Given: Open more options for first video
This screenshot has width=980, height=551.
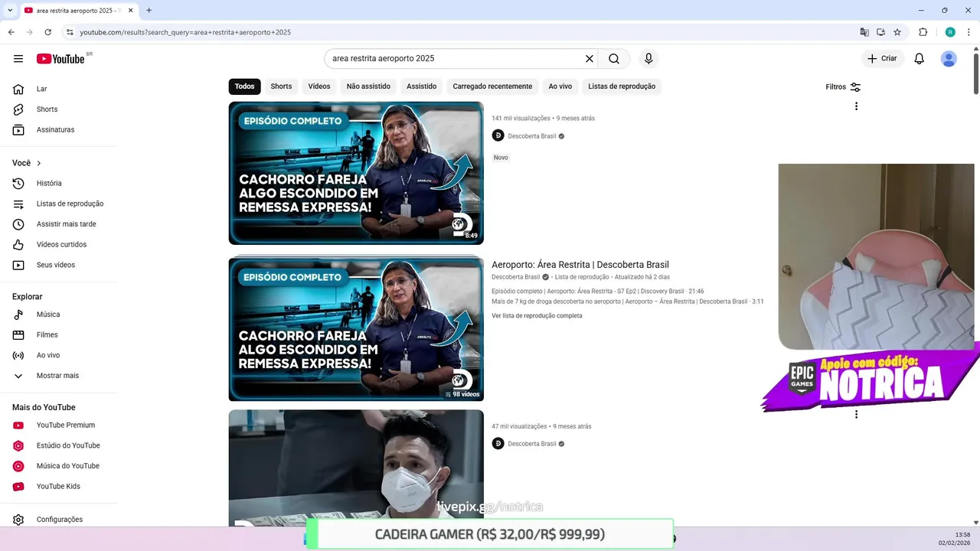Looking at the screenshot, I should pyautogui.click(x=856, y=106).
